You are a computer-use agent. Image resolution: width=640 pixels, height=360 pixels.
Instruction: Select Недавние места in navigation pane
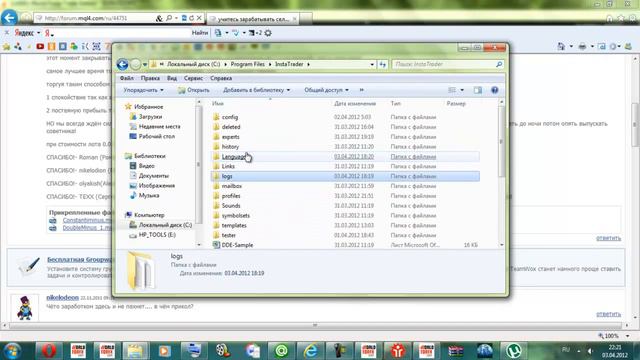point(159,127)
